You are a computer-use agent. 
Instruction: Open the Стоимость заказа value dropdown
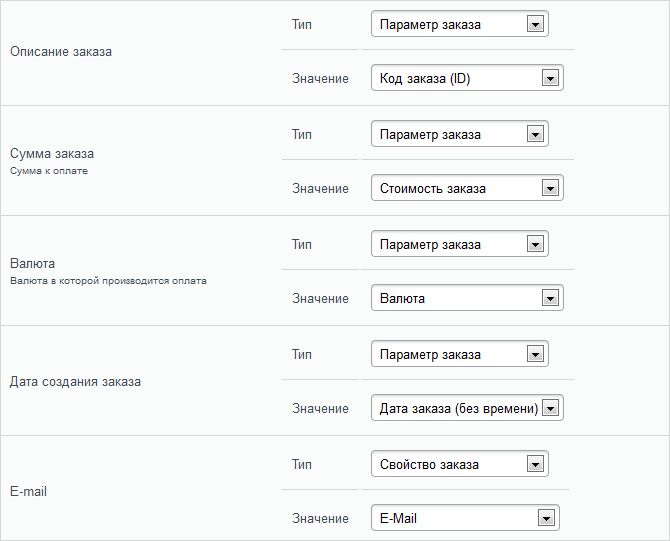point(467,188)
